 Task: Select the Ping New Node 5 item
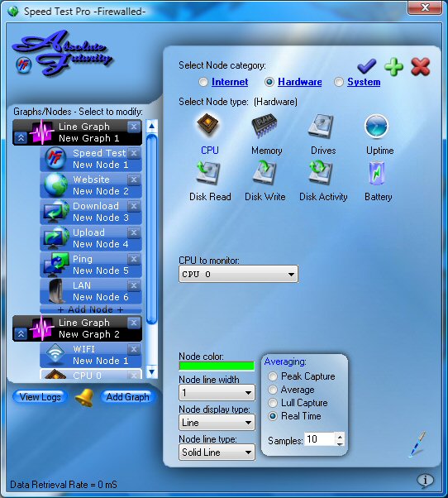(x=91, y=264)
